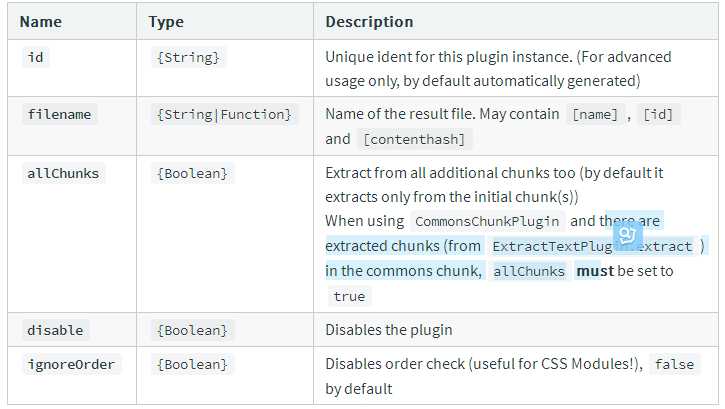Click the highlighted ExtractTextPlugin.extract code
The image size is (725, 409).
click(x=592, y=246)
